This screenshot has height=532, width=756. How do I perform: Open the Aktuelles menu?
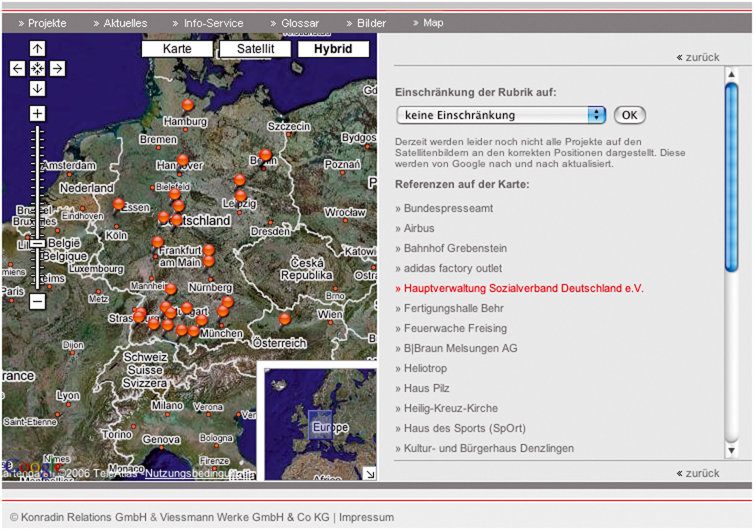tap(120, 23)
